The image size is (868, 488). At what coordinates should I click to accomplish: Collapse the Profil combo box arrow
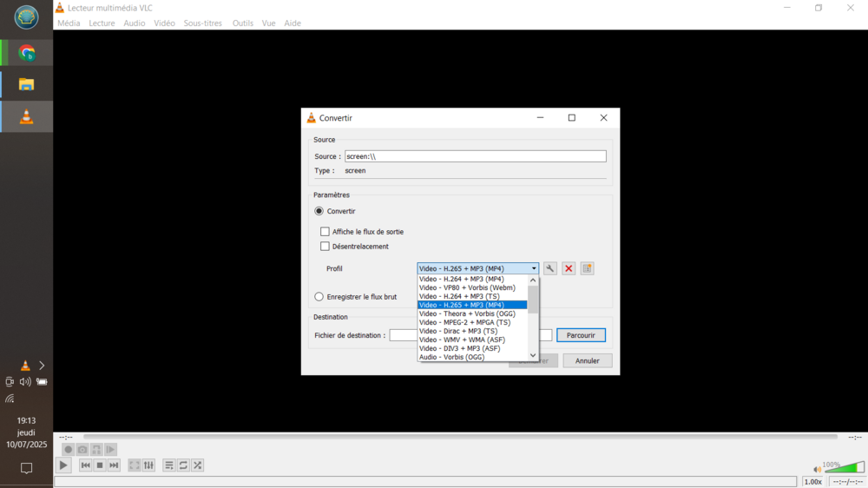(534, 269)
